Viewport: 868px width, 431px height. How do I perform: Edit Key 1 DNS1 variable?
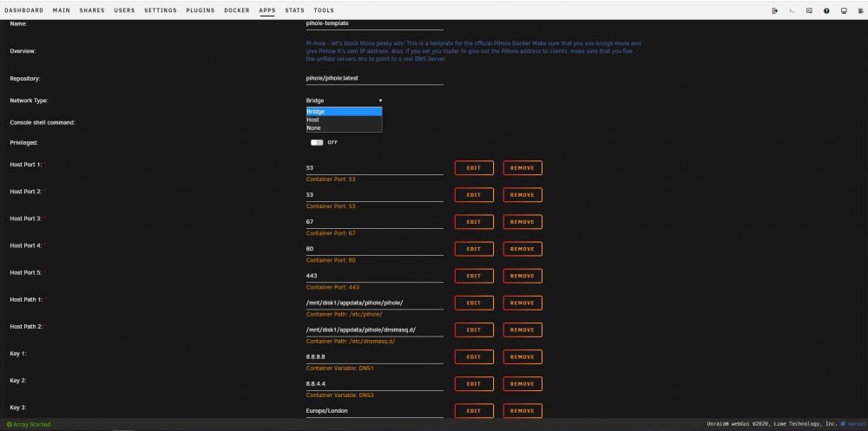474,357
